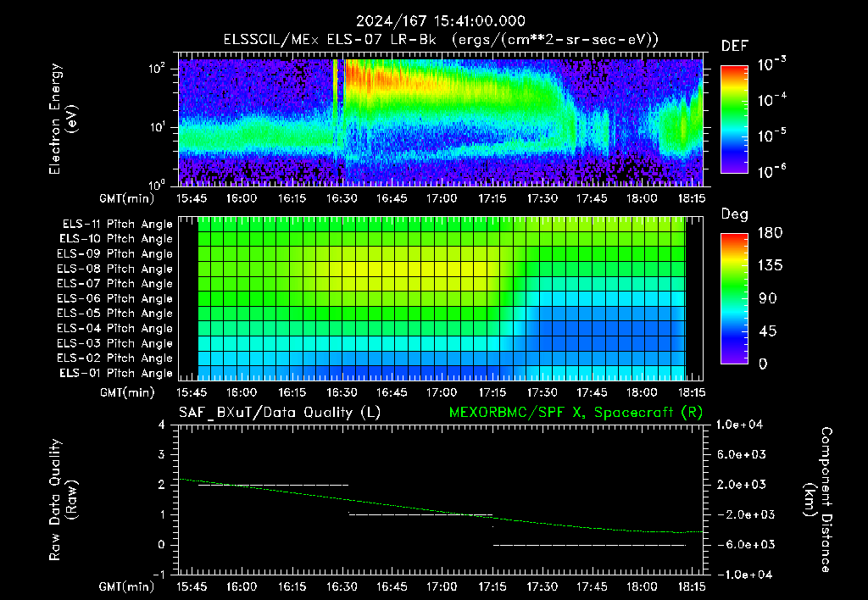The image size is (868, 600).
Task: Select the ELS-11 Pitch Angle row label
Action: 117,225
